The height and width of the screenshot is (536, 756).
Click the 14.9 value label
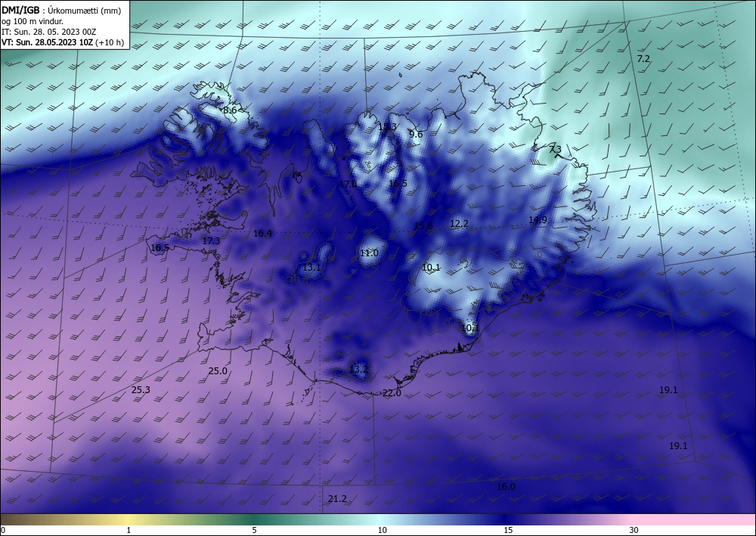538,220
